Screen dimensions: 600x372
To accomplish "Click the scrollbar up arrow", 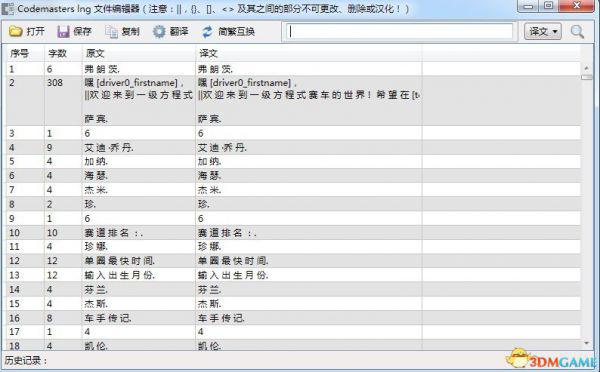I will pos(586,67).
